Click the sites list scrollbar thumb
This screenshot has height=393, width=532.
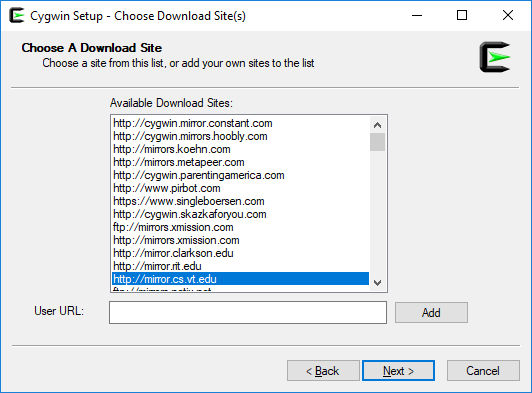[377, 142]
